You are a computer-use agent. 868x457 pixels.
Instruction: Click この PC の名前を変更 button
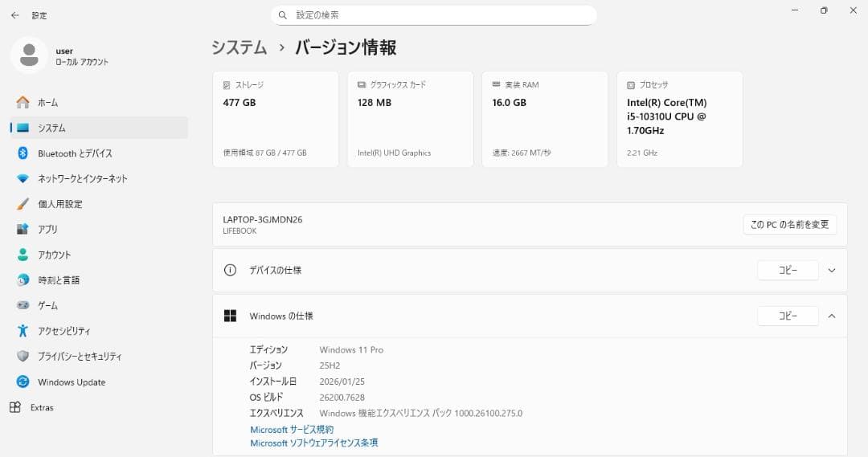tap(790, 225)
